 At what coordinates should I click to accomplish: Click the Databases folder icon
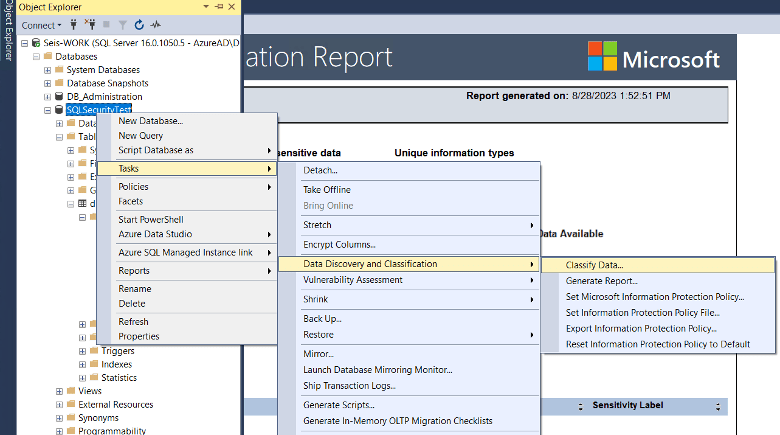pyautogui.click(x=48, y=56)
